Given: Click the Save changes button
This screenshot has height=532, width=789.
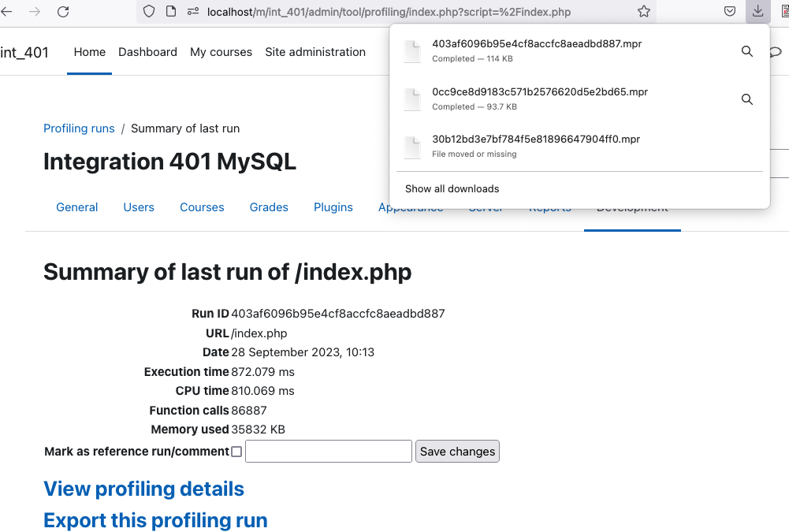Looking at the screenshot, I should coord(457,452).
